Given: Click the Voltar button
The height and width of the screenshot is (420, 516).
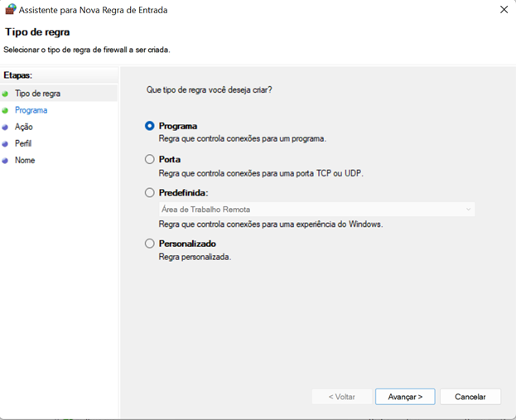Looking at the screenshot, I should point(342,397).
